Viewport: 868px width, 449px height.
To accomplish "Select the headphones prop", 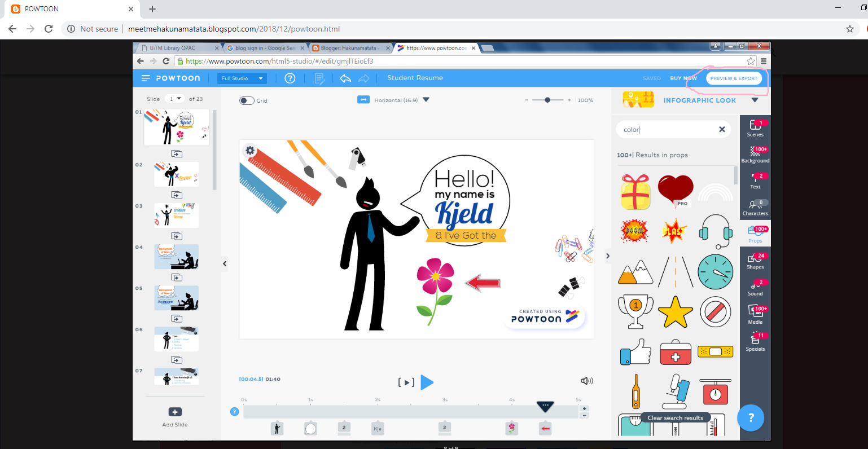I will [x=715, y=231].
